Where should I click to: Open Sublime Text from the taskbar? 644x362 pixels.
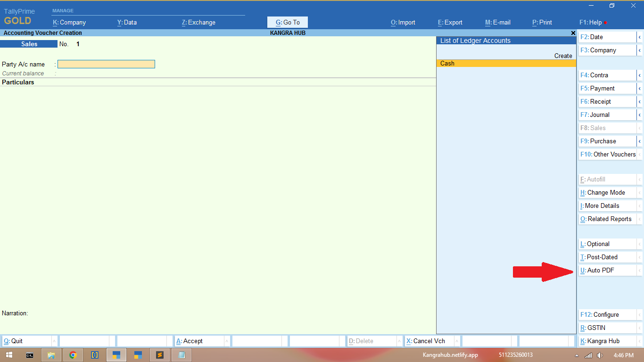[x=160, y=355]
